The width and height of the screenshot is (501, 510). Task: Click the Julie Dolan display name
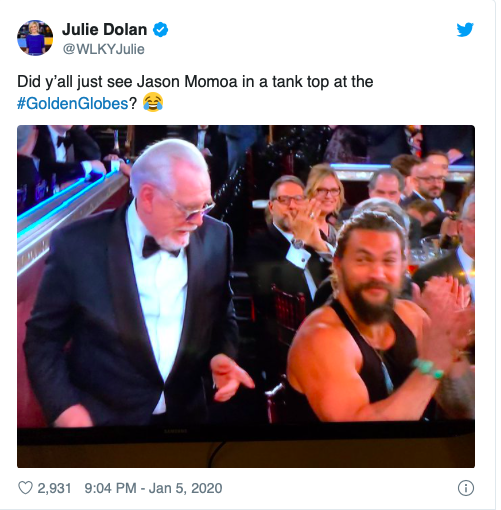coord(104,30)
